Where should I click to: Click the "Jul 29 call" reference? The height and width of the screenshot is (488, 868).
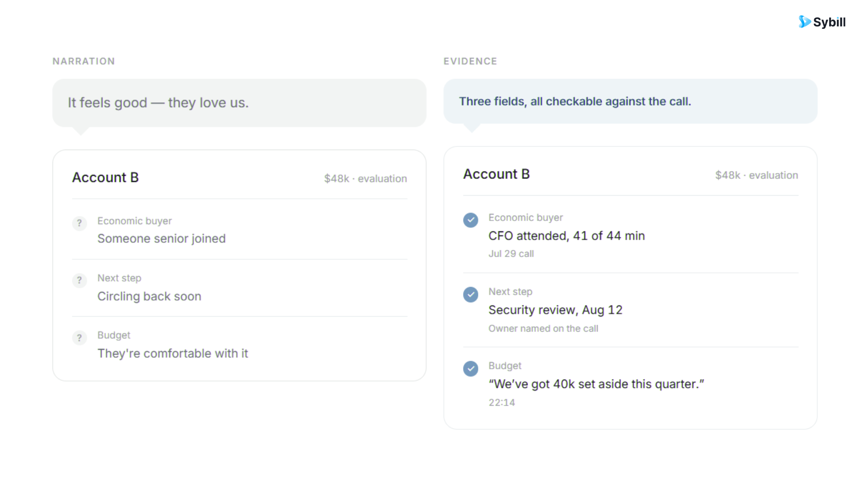(x=511, y=254)
